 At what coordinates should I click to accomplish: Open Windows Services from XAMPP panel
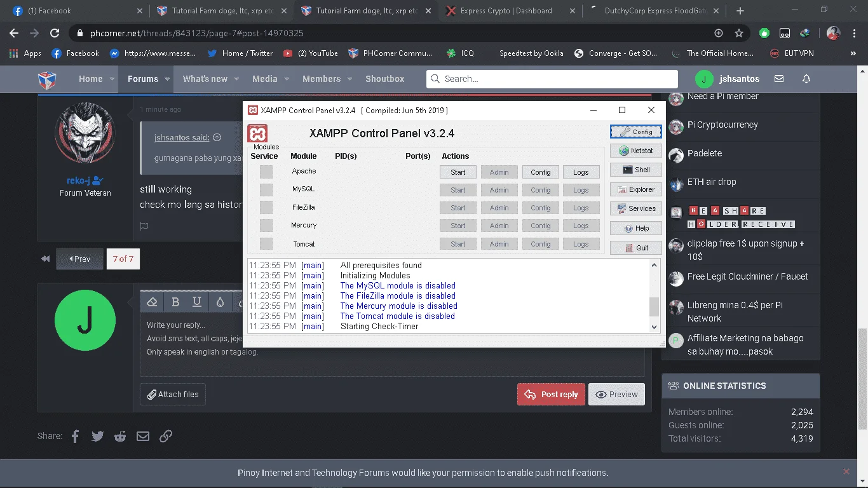coord(635,208)
